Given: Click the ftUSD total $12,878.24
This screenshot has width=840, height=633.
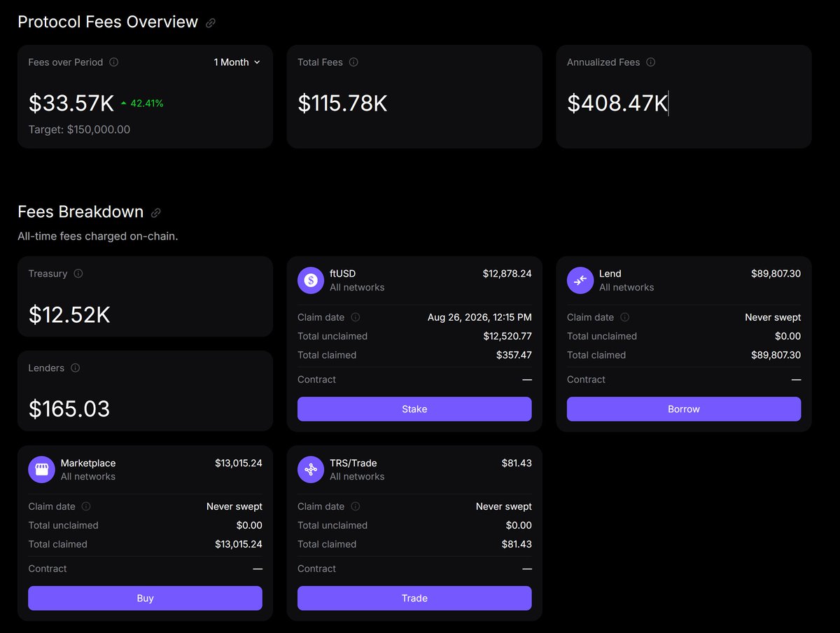Looking at the screenshot, I should 507,274.
